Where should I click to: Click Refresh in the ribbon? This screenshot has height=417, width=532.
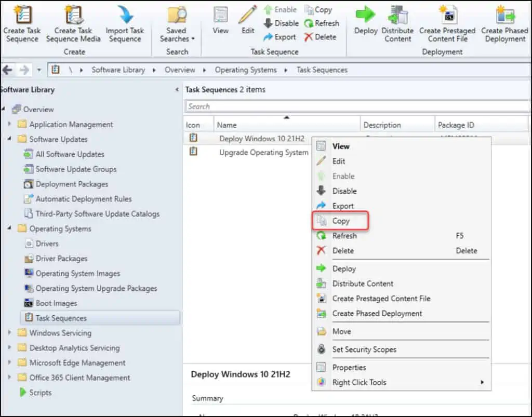322,23
